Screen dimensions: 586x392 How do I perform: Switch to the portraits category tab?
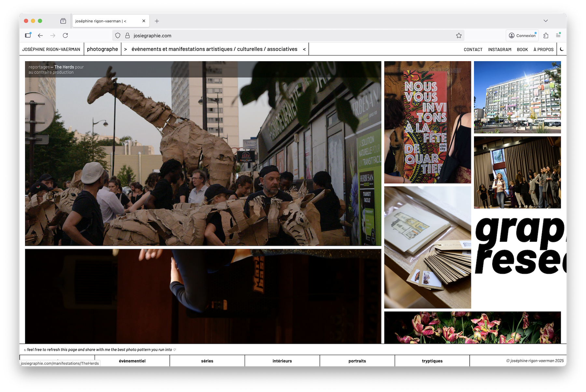coord(357,361)
